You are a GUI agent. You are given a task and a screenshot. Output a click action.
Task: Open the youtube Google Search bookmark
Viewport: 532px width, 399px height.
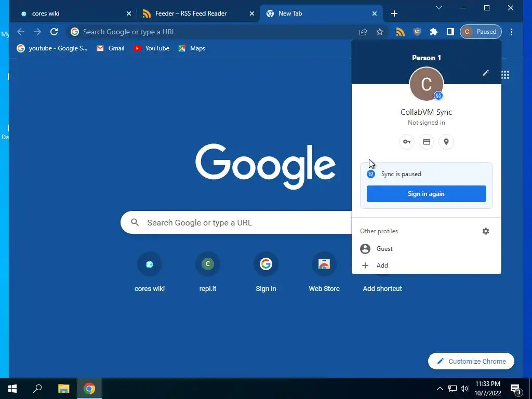tap(52, 48)
